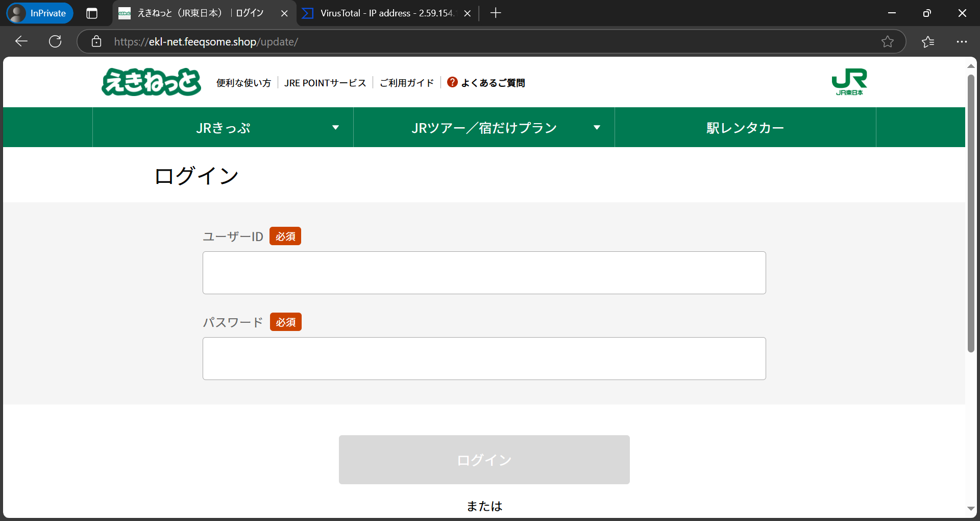Open browser Settings and more menu
Viewport: 980px width, 521px height.
point(962,41)
